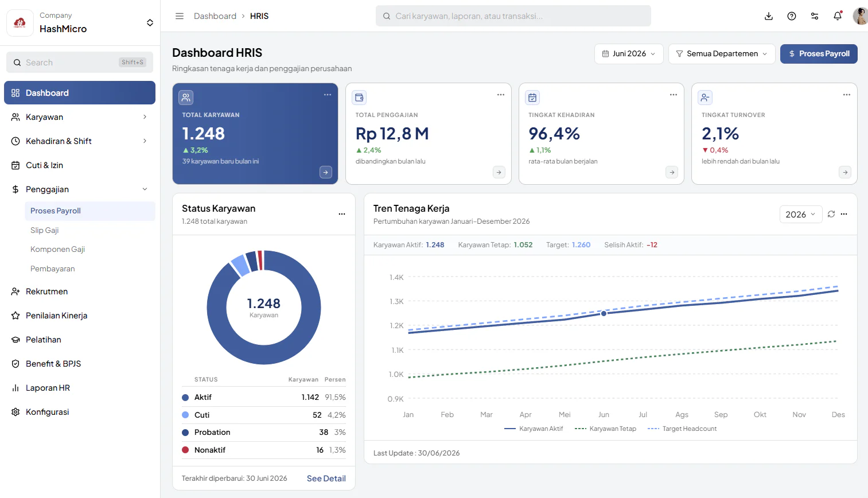Click the filter settings sliders icon
This screenshot has width=868, height=498.
(x=815, y=16)
